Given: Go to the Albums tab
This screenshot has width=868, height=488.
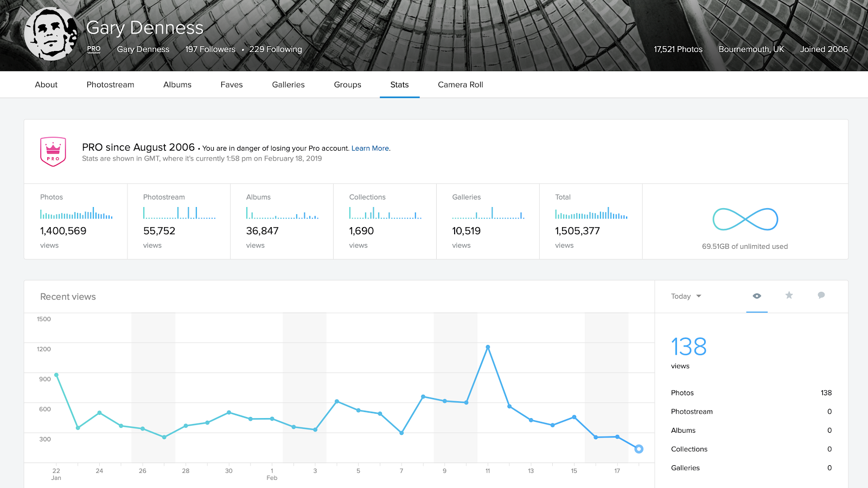Looking at the screenshot, I should coord(177,85).
